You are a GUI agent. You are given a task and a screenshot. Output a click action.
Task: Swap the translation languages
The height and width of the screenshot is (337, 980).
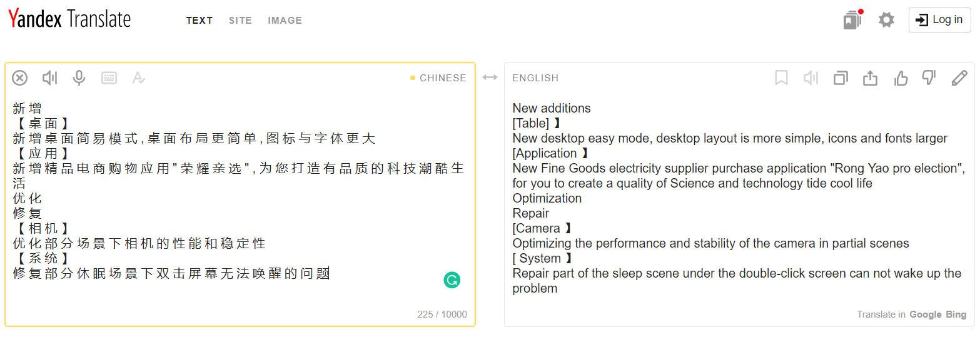(x=490, y=78)
